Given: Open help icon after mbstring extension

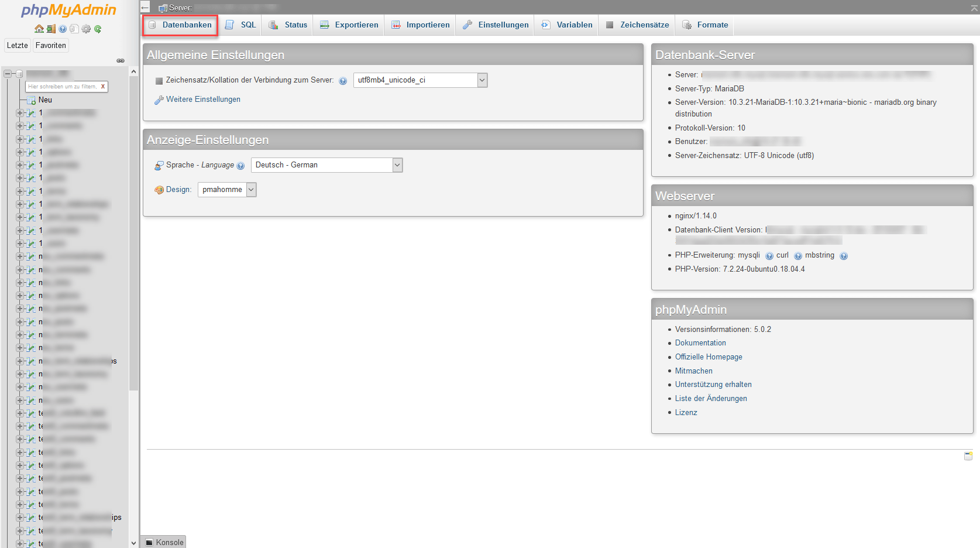Looking at the screenshot, I should [x=844, y=256].
